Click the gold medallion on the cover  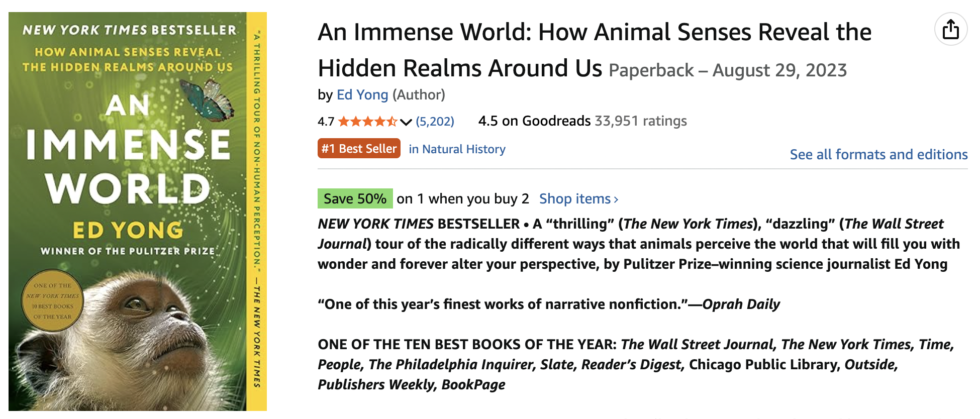(x=52, y=301)
